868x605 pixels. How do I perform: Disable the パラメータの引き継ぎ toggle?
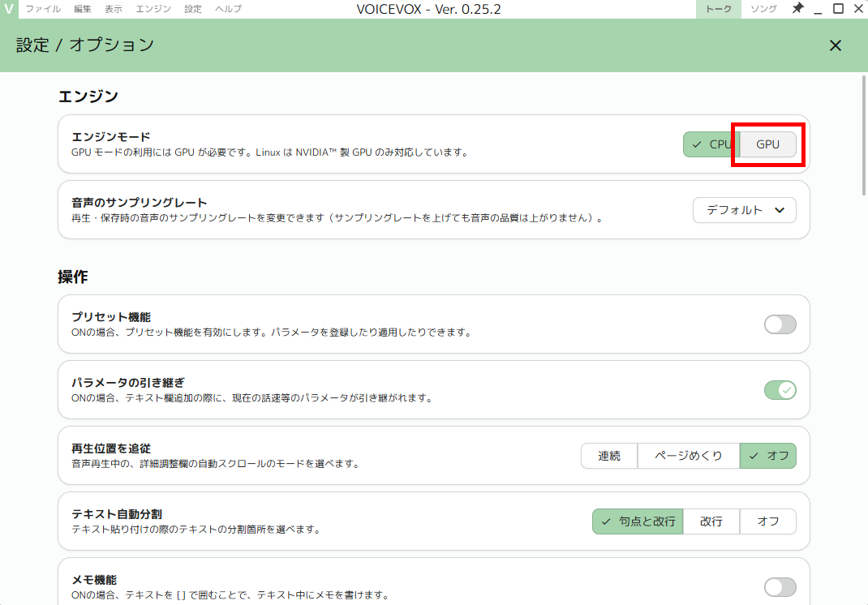pos(780,390)
